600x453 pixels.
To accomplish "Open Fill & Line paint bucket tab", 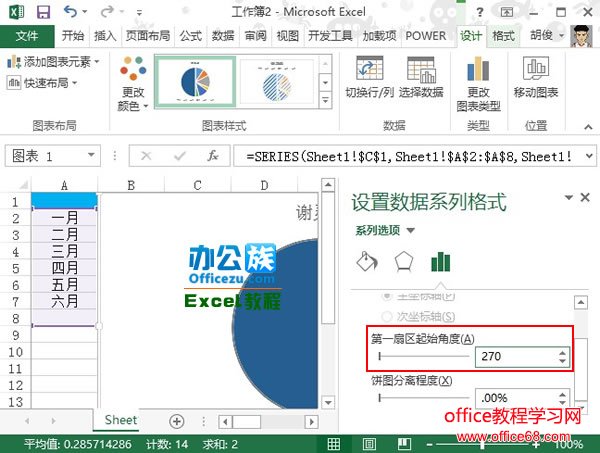I will click(367, 262).
